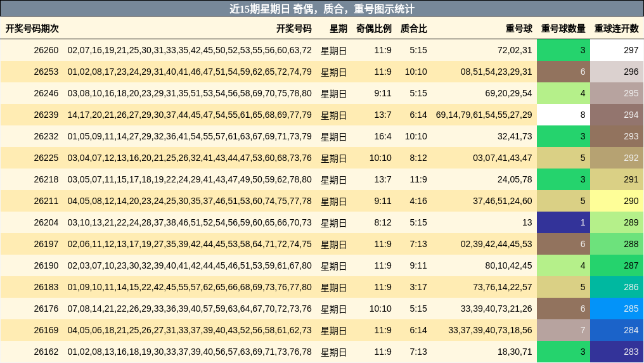
Task: Select issue number 26162
Action: (x=46, y=352)
